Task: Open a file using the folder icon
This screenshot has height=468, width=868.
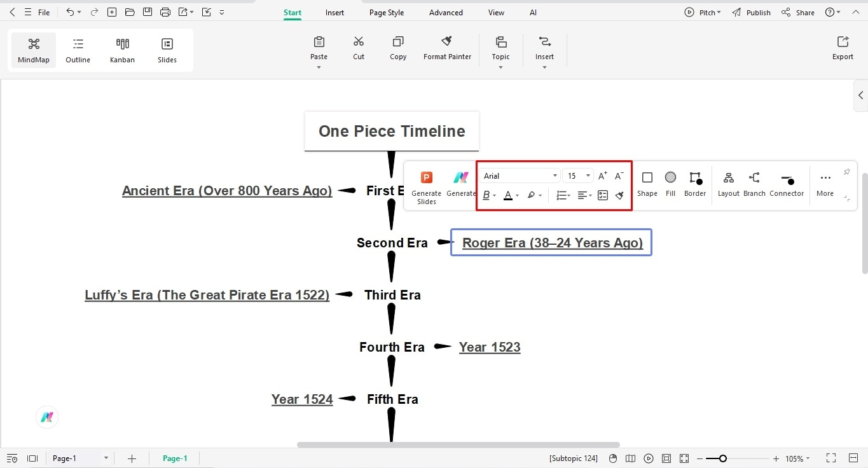Action: pos(130,12)
